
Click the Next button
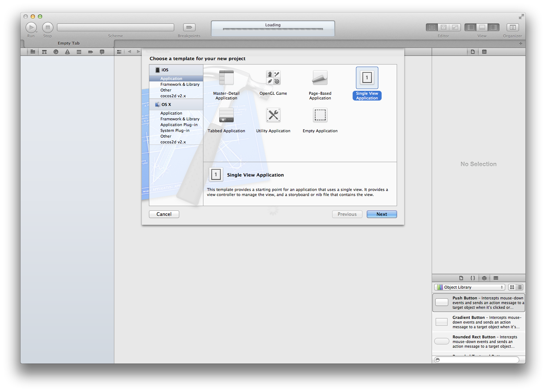pos(382,214)
